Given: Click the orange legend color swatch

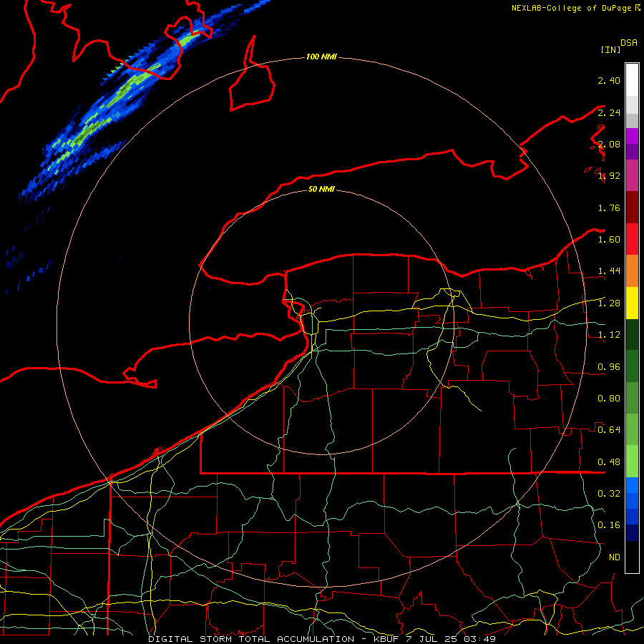Looking at the screenshot, I should click(x=632, y=271).
